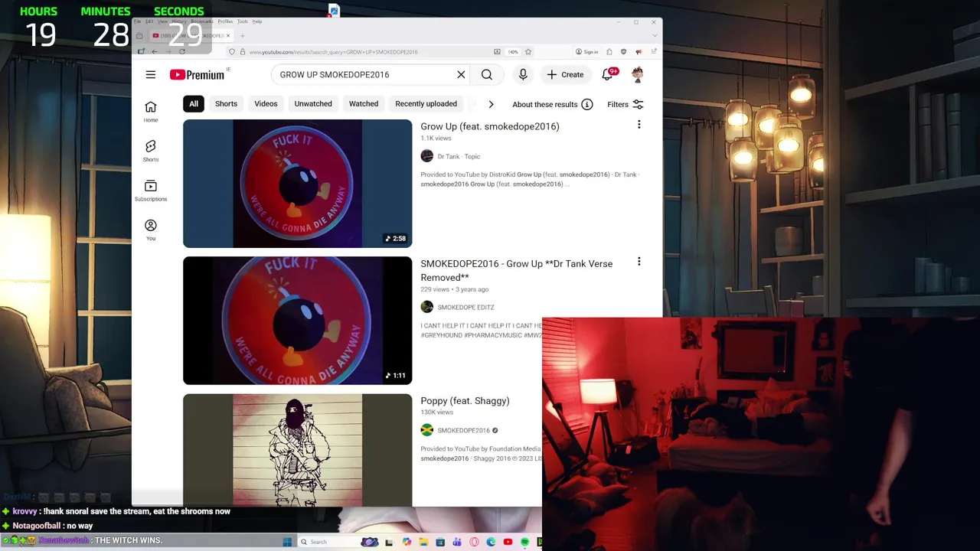The width and height of the screenshot is (980, 551).
Task: Open the Windows Start menu
Action: tap(287, 542)
